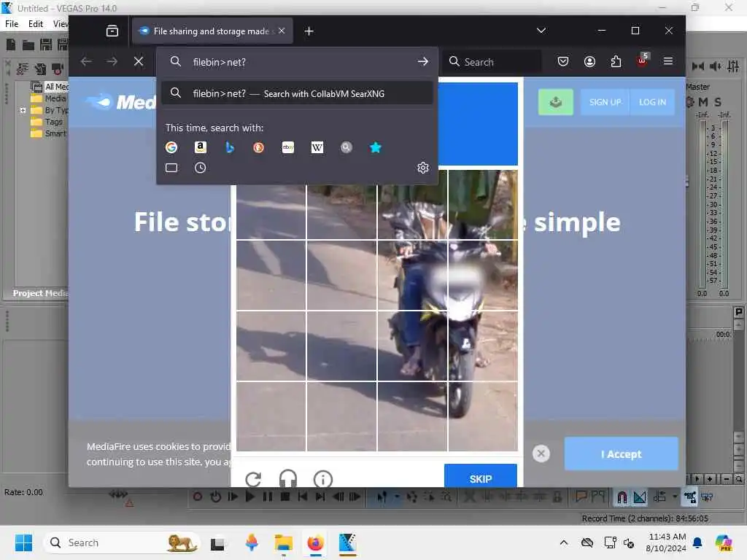
Task: Pick DuckDuckGo search engine icon
Action: (259, 147)
